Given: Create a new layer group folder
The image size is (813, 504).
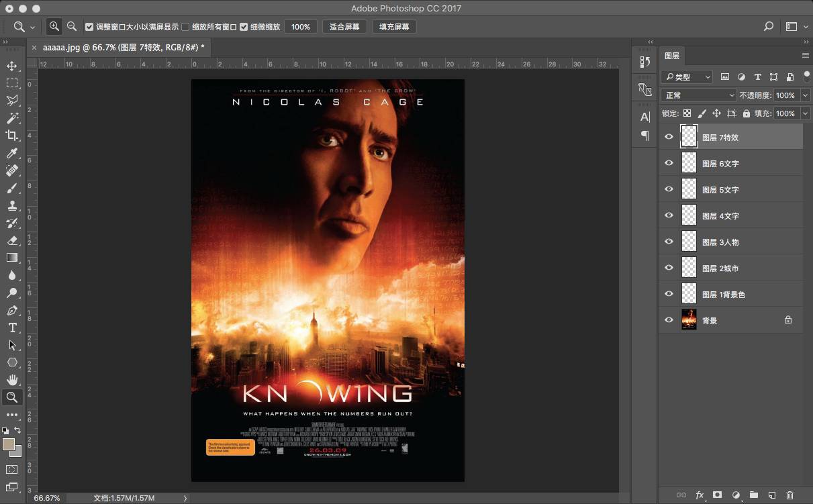Looking at the screenshot, I should [754, 495].
